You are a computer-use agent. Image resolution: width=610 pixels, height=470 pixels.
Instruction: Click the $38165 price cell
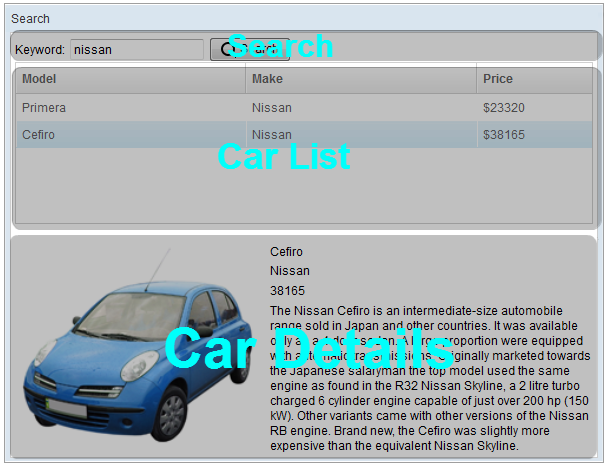coord(504,135)
